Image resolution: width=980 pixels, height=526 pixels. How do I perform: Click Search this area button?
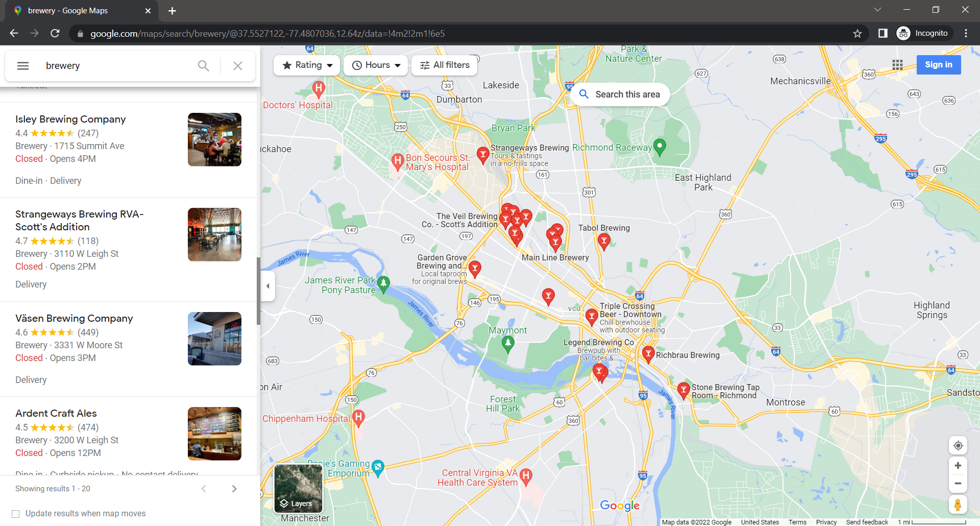click(620, 94)
